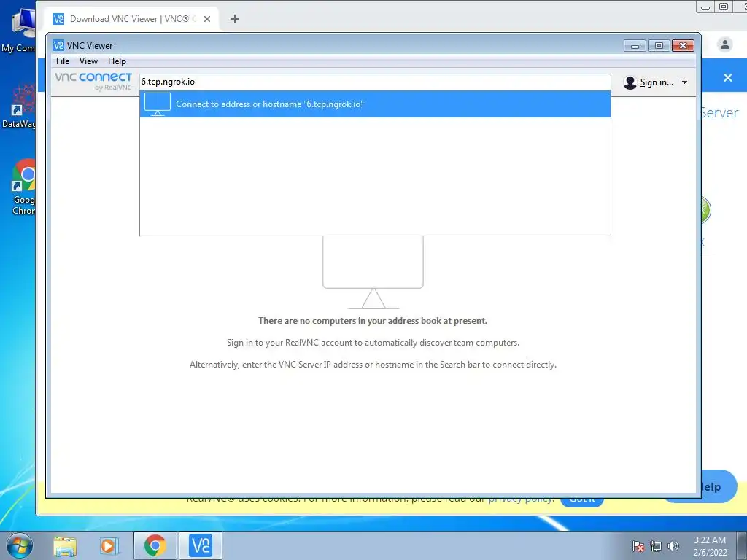This screenshot has width=747, height=560.
Task: Switch to VNC Viewer in the taskbar
Action: tap(201, 545)
